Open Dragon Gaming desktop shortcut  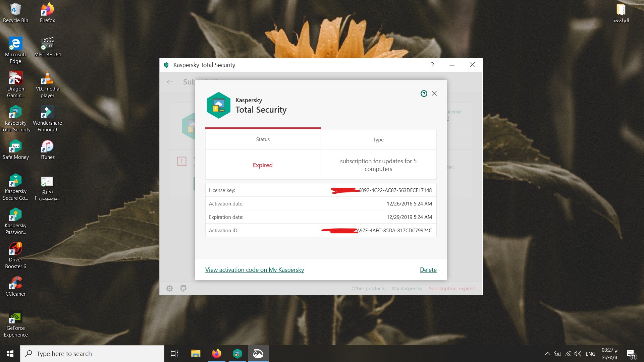point(15,84)
